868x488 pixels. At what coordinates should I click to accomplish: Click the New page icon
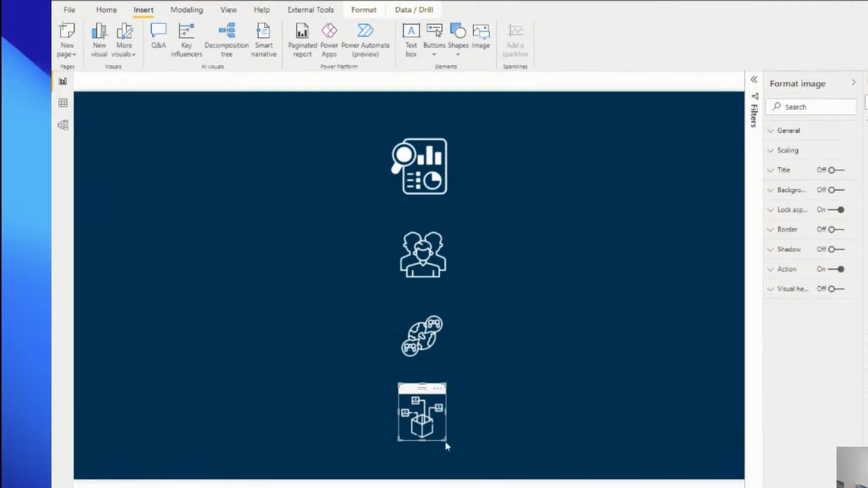pos(67,40)
